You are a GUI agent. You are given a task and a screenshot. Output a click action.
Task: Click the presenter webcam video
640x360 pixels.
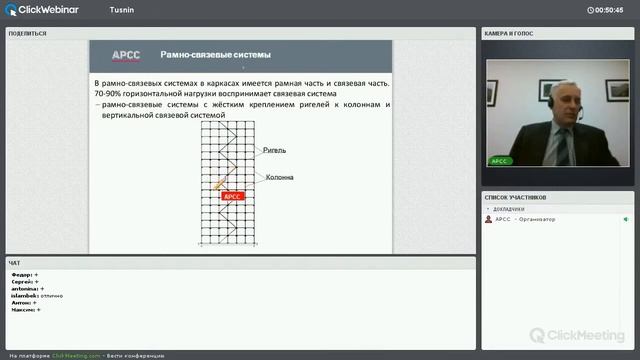558,113
